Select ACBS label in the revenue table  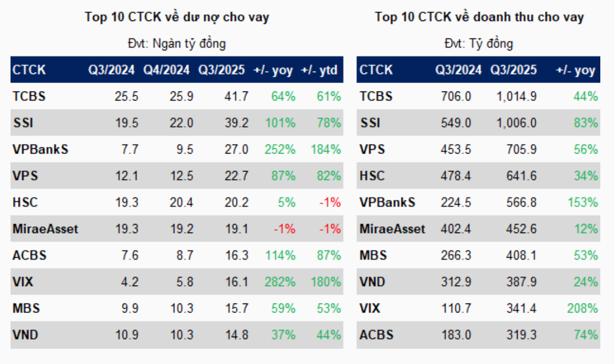pos(377,335)
